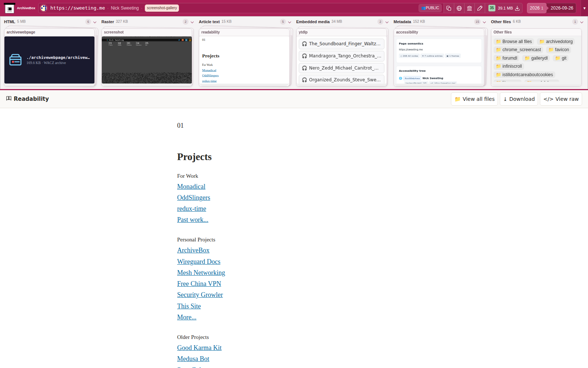Click the green 35 count badge
588x368 pixels.
492,8
